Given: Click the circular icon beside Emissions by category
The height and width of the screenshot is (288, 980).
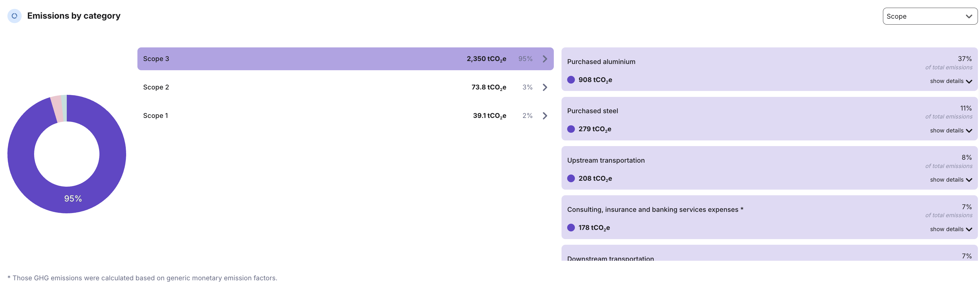Looking at the screenshot, I should coord(15,16).
